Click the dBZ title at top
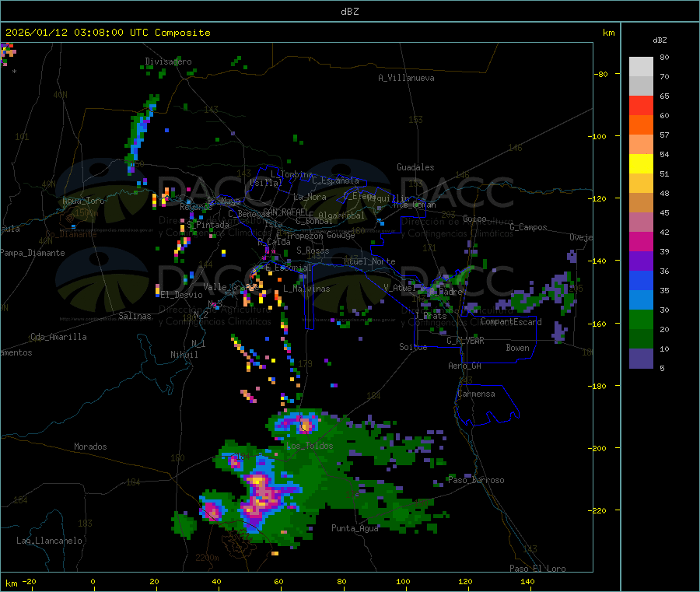 (x=349, y=12)
